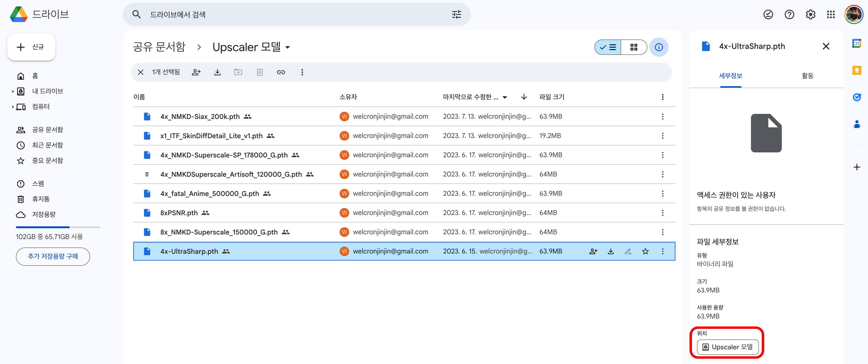Select the list view layout toggle
This screenshot has width=868, height=364.
608,47
